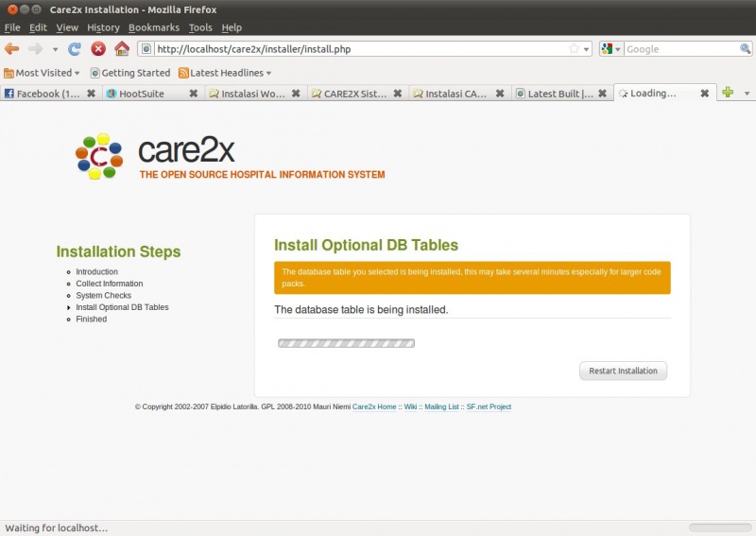This screenshot has width=756, height=536.
Task: Stop page loading with red X icon
Action: pyautogui.click(x=98, y=49)
